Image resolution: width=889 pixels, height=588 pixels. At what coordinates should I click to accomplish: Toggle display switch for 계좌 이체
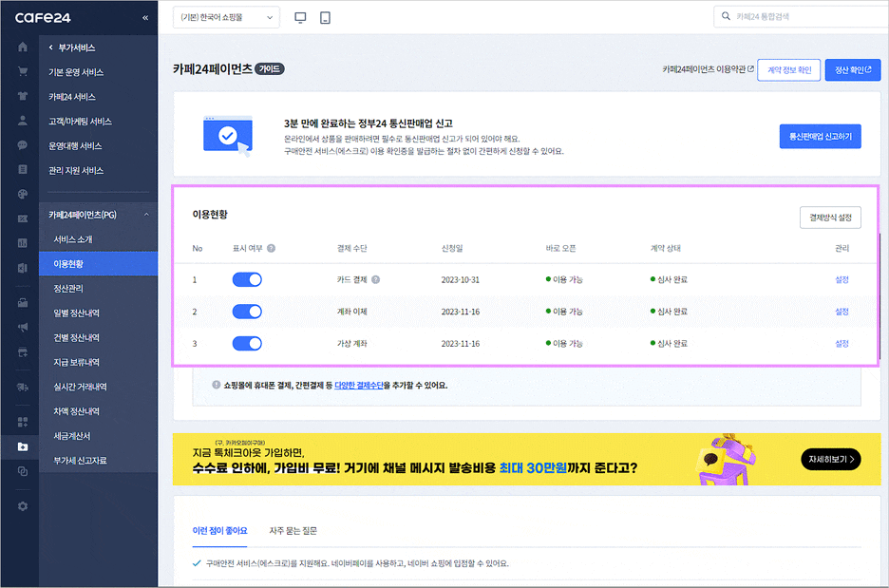coord(247,312)
